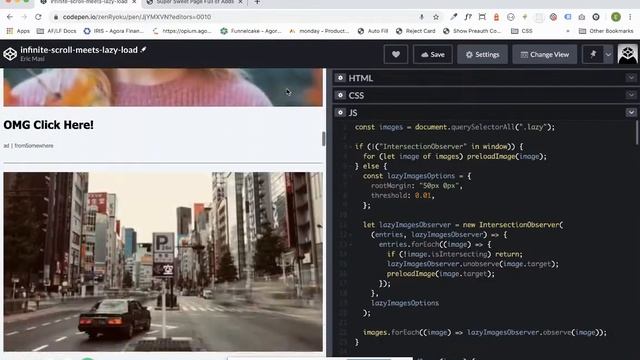Open the monday - Product... bookmark

319,31
